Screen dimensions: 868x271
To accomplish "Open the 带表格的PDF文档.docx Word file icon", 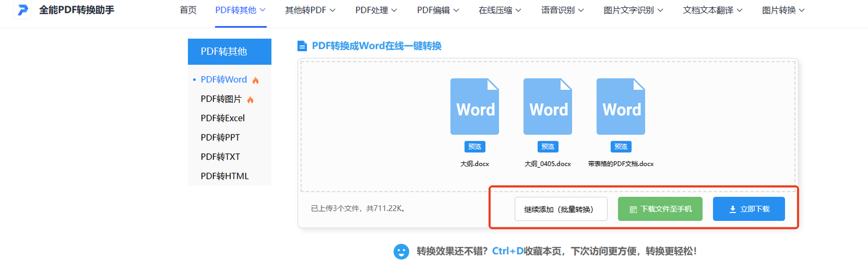I will coord(621,106).
